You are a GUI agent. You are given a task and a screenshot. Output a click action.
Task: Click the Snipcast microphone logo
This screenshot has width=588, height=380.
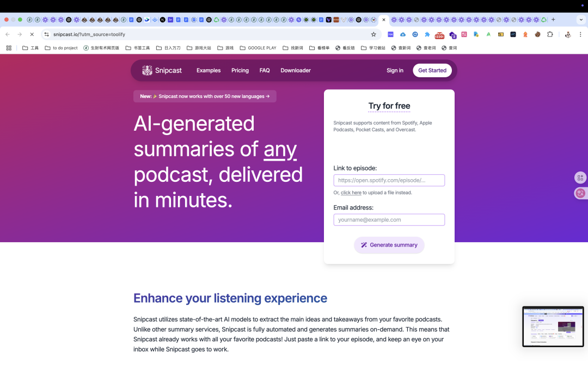pos(147,70)
